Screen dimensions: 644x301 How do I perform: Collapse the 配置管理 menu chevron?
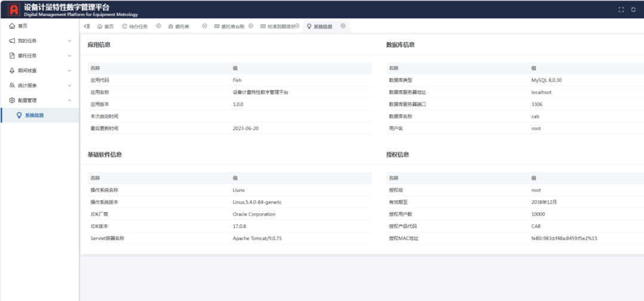pyautogui.click(x=70, y=101)
